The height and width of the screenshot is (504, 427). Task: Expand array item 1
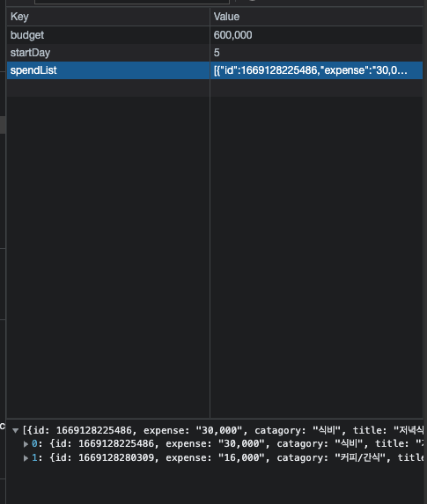[26, 458]
